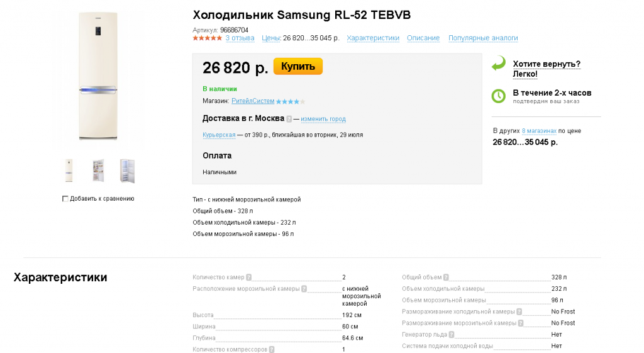
Task: Click the blue RiteilSistem store rating stars
Action: pyautogui.click(x=291, y=101)
